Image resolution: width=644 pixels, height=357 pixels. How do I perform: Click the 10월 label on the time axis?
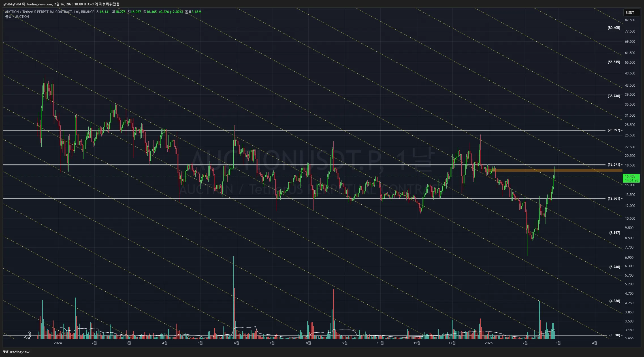click(x=380, y=343)
